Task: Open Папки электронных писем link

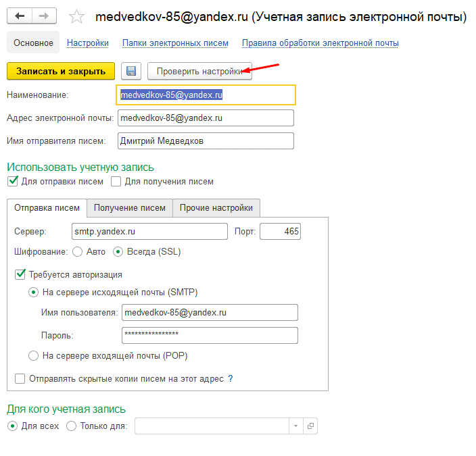Action: pos(175,43)
